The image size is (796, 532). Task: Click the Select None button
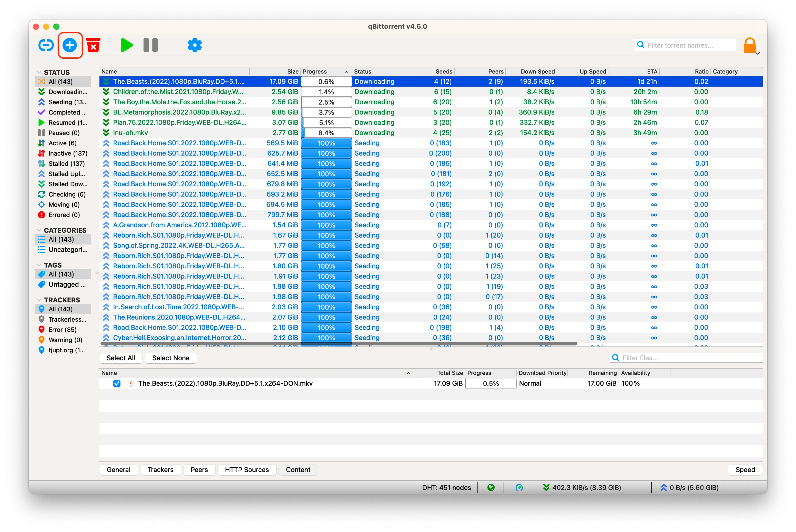click(x=171, y=358)
